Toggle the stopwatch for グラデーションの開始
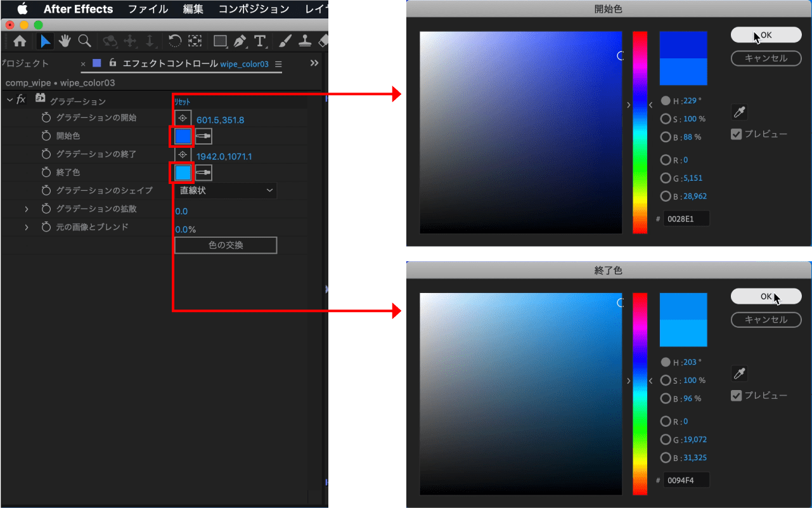 [46, 118]
